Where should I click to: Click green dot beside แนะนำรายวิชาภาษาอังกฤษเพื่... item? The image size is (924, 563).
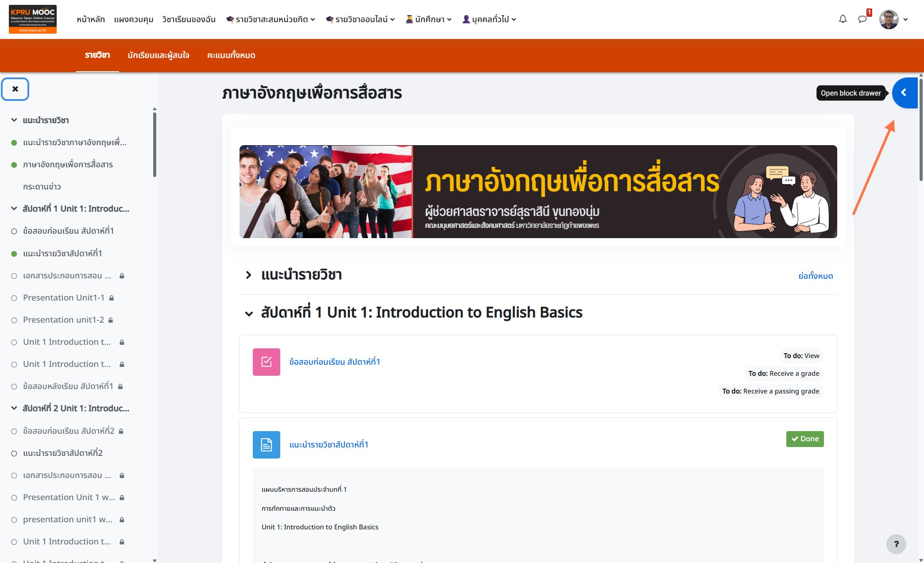point(14,143)
